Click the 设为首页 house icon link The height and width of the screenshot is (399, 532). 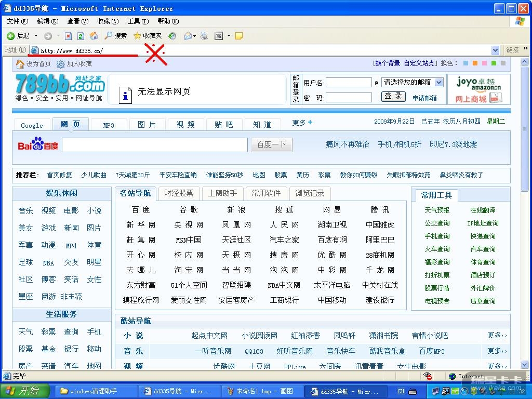33,64
